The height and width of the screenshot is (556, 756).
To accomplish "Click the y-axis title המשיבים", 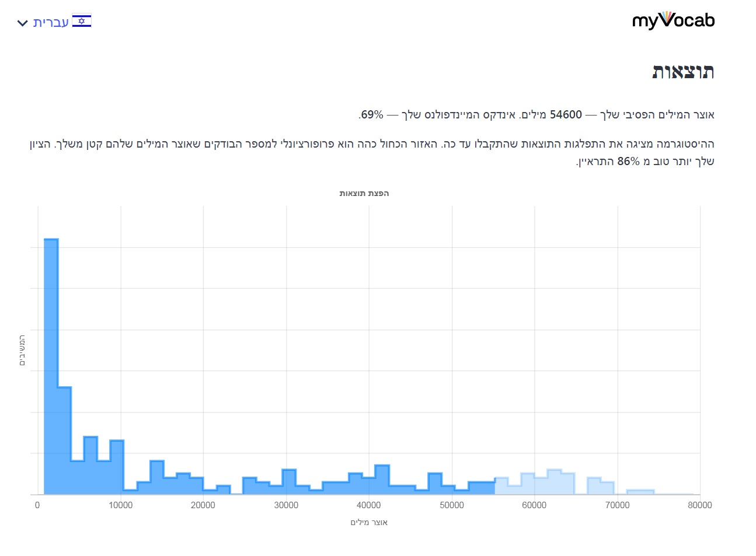I will (22, 351).
